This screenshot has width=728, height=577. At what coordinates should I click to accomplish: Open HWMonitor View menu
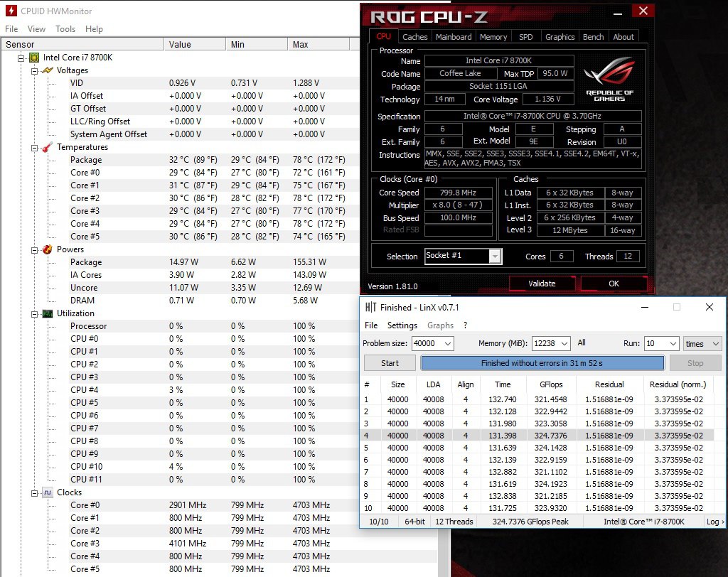coord(36,29)
